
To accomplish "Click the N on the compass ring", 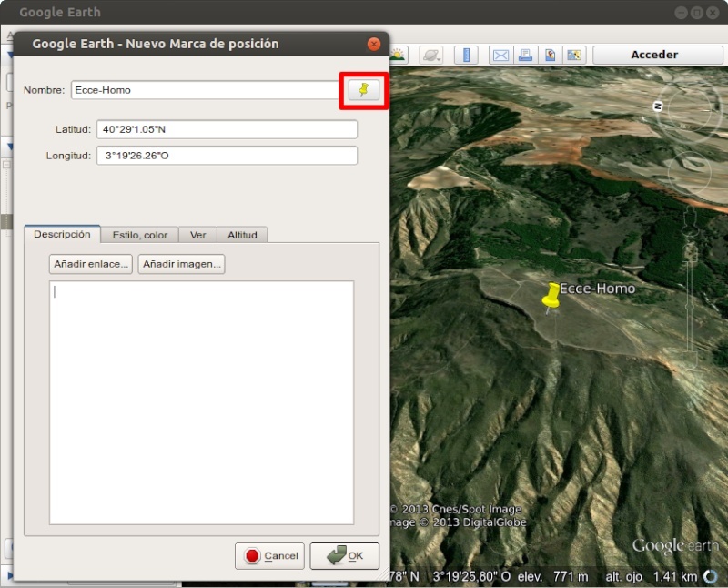I will coord(657,106).
